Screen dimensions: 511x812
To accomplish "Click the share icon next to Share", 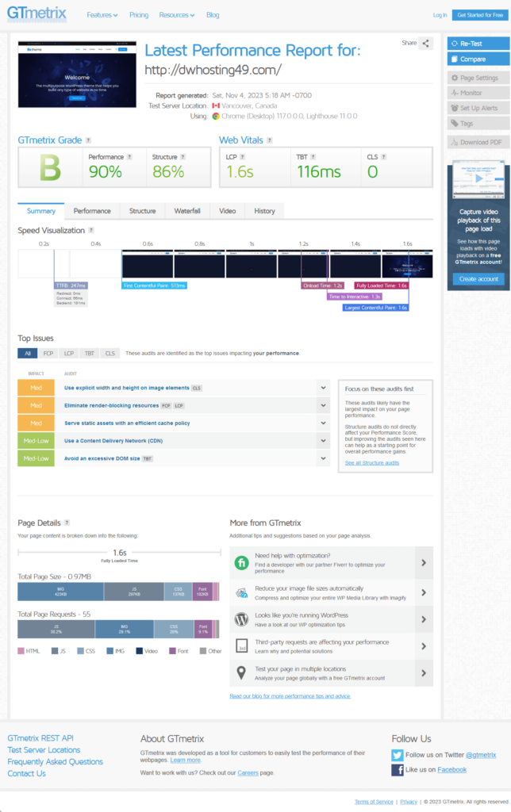I will tap(425, 44).
